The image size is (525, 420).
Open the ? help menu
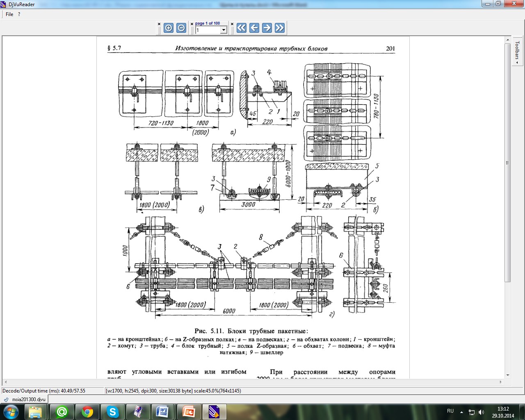point(19,14)
